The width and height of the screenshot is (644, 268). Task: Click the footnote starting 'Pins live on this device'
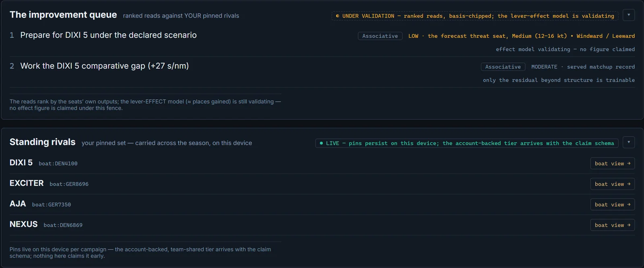(140, 253)
